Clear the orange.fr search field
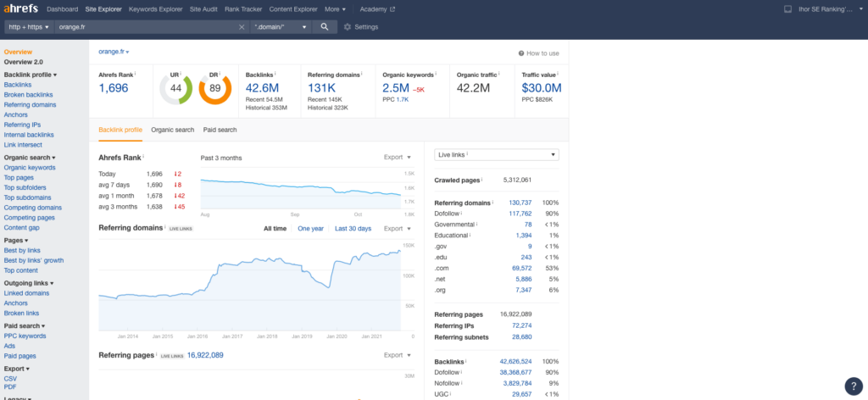 tap(242, 27)
